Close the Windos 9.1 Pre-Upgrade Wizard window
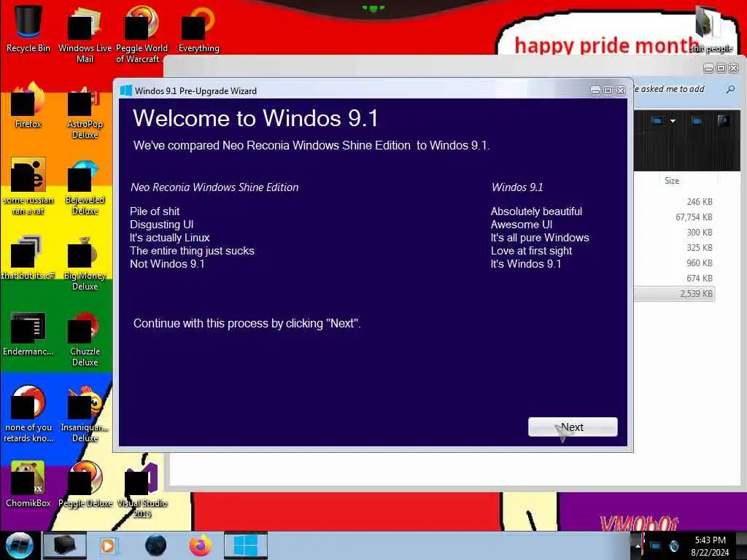Image resolution: width=747 pixels, height=560 pixels. pos(620,90)
